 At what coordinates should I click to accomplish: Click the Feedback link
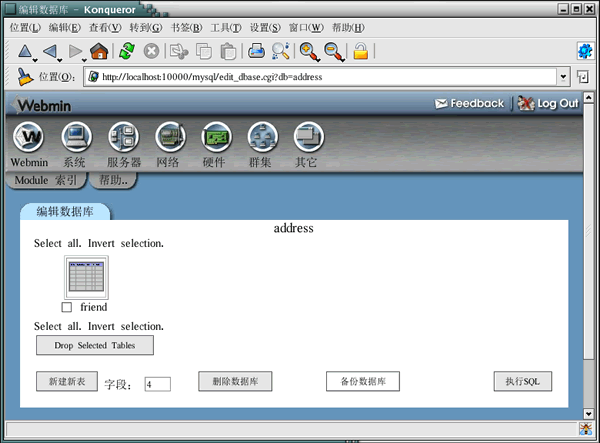470,103
